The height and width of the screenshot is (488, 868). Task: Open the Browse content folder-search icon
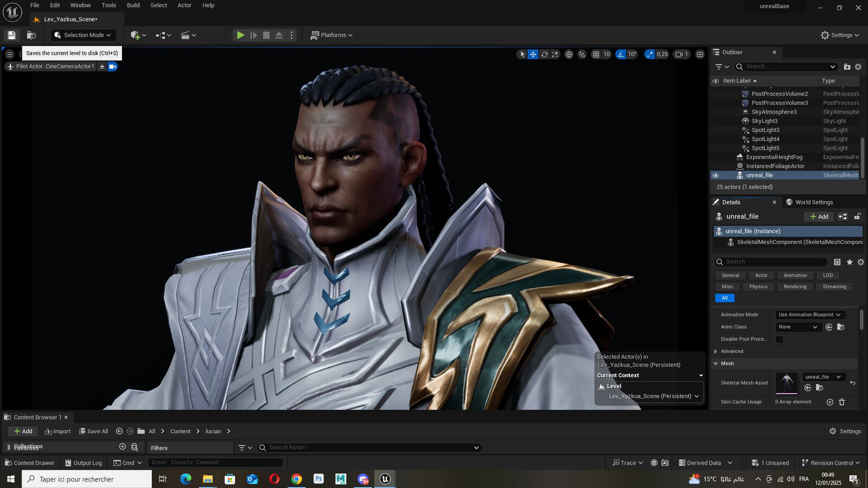click(x=31, y=35)
